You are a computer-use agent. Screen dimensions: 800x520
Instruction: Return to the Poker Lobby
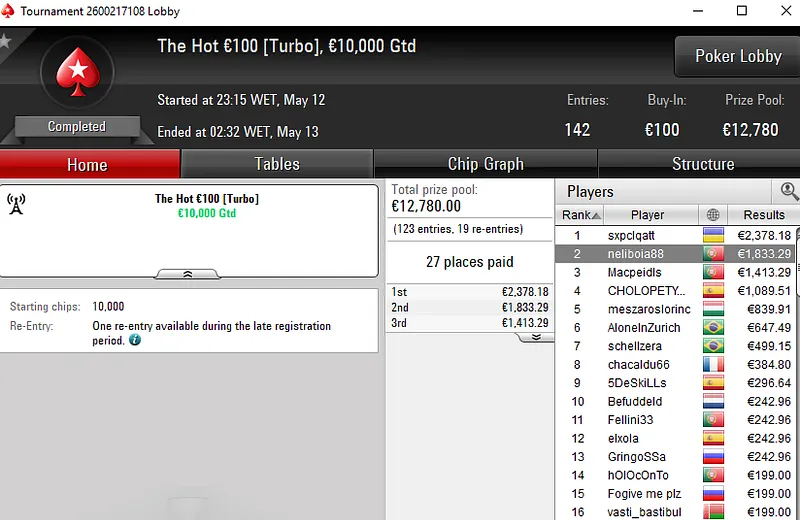click(737, 57)
